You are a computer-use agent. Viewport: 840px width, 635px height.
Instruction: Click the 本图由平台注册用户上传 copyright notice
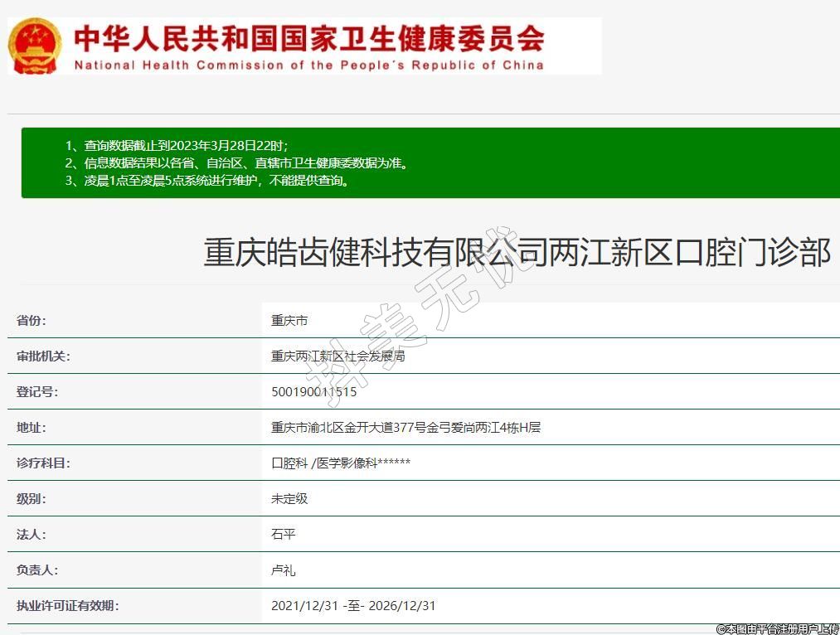(x=777, y=629)
